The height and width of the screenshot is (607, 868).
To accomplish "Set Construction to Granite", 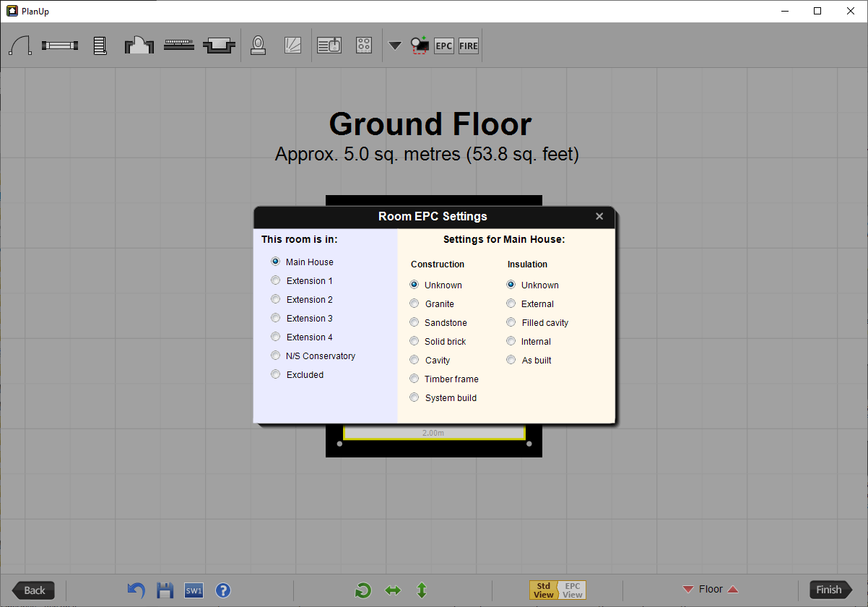I will point(414,303).
